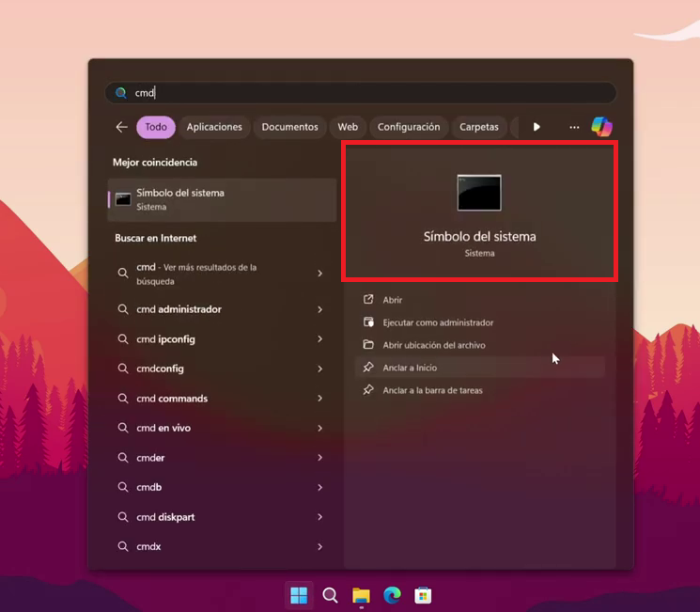Click search icon beside cmd diskpart
This screenshot has width=700, height=612.
[123, 517]
